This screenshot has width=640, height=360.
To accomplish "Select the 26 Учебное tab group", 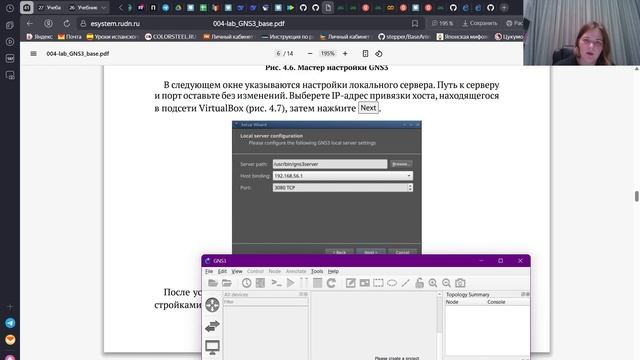I will point(83,8).
